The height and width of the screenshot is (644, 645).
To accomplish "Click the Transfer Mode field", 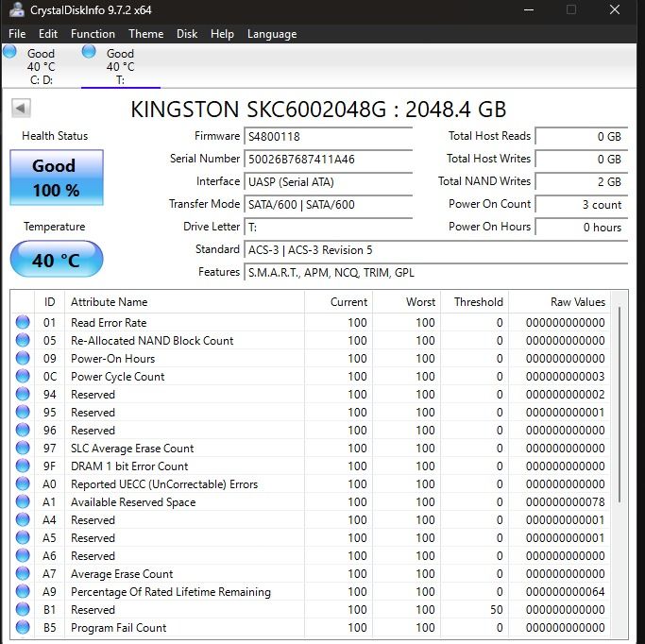I will coord(328,204).
